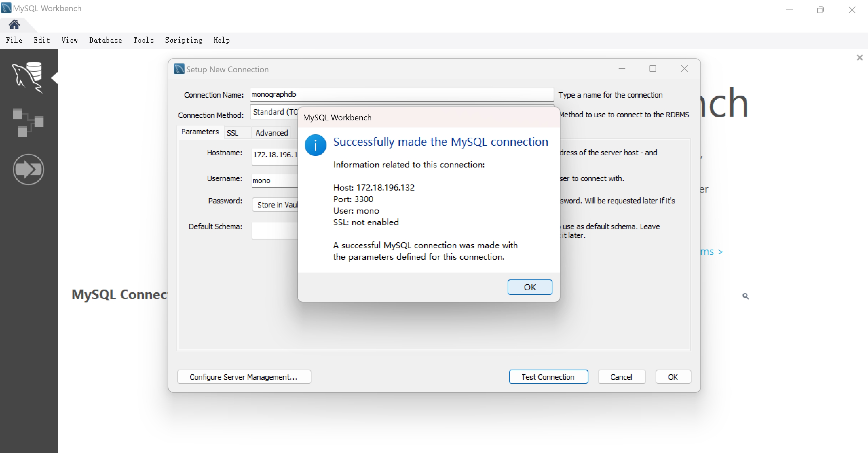Switch to the Parameters tab
Viewport: 868px width, 453px height.
coord(200,132)
